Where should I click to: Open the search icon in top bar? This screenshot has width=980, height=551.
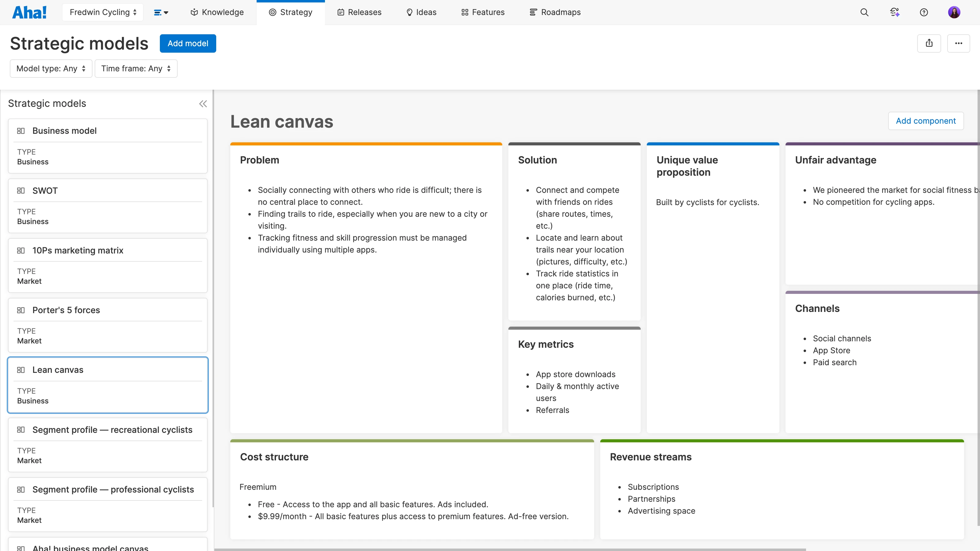coord(864,12)
